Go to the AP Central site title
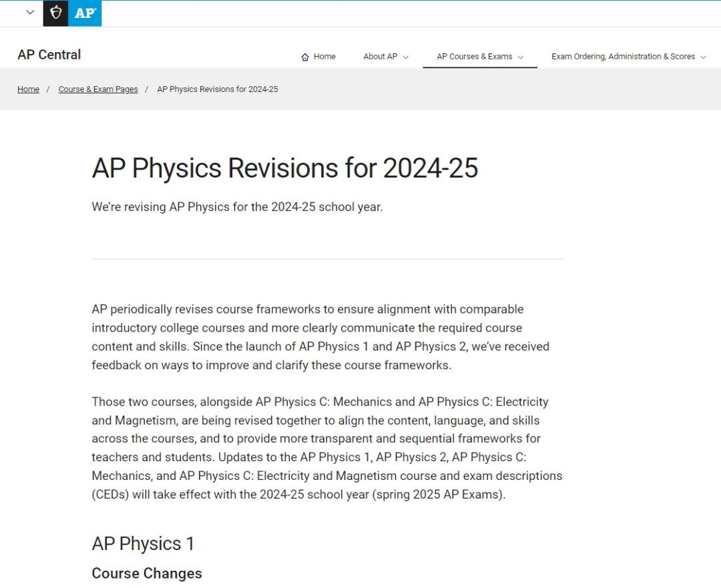Viewport: 721px width, 588px height. tap(49, 55)
